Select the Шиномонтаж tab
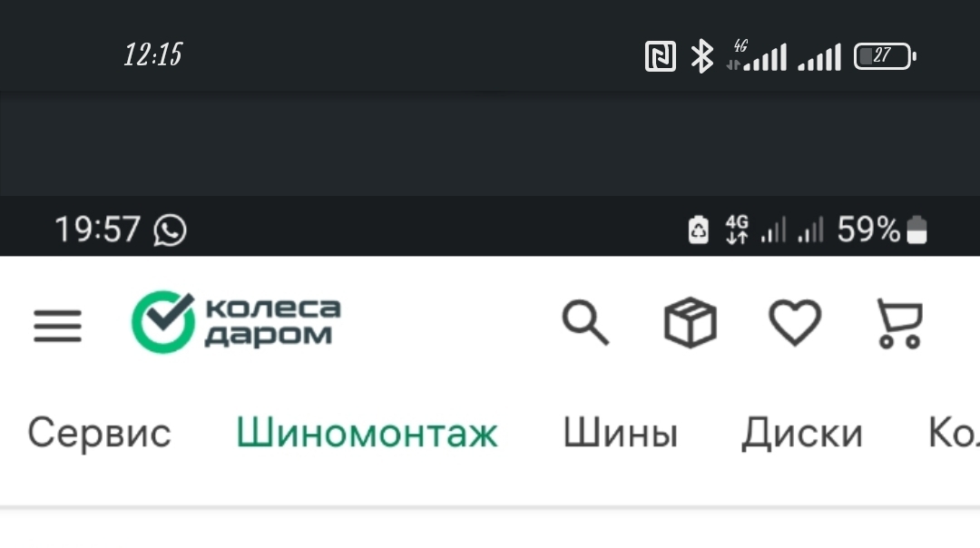 point(367,433)
